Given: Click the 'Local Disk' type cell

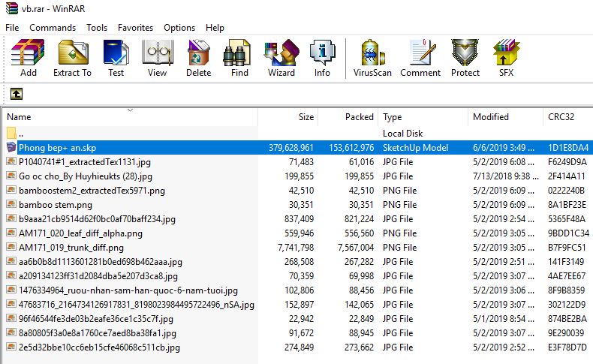Looking at the screenshot, I should (x=402, y=134).
